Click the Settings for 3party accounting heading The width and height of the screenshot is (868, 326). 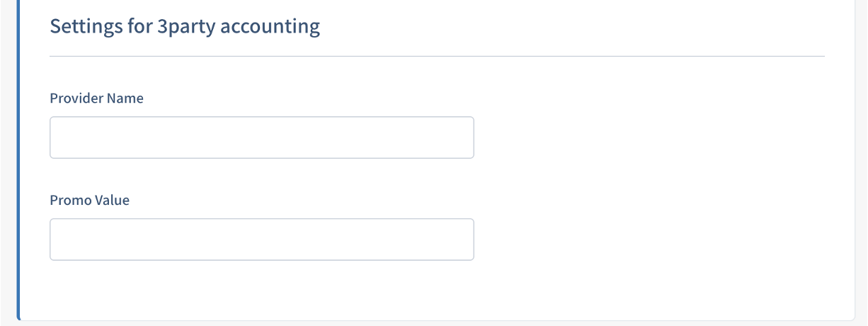(x=185, y=27)
